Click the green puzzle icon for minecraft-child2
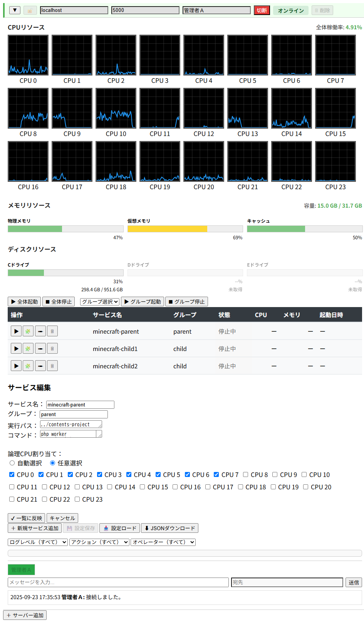Viewport: 364px width, 623px height. click(x=28, y=366)
